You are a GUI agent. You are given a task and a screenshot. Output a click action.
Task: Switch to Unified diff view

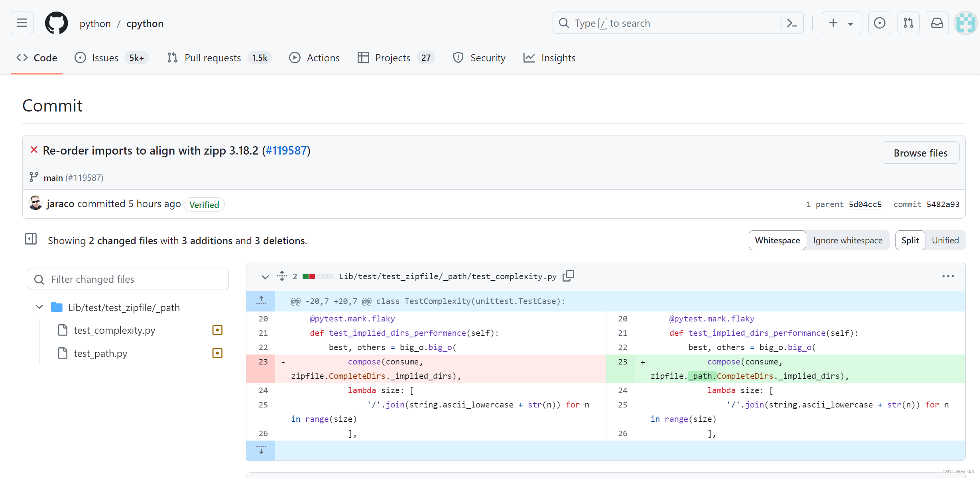click(x=945, y=240)
